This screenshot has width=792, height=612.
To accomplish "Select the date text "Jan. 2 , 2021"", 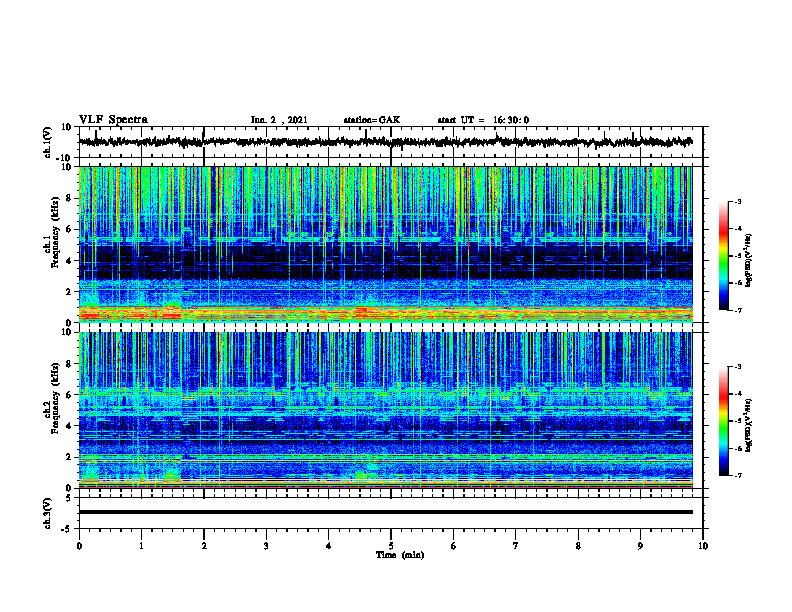I will (279, 120).
